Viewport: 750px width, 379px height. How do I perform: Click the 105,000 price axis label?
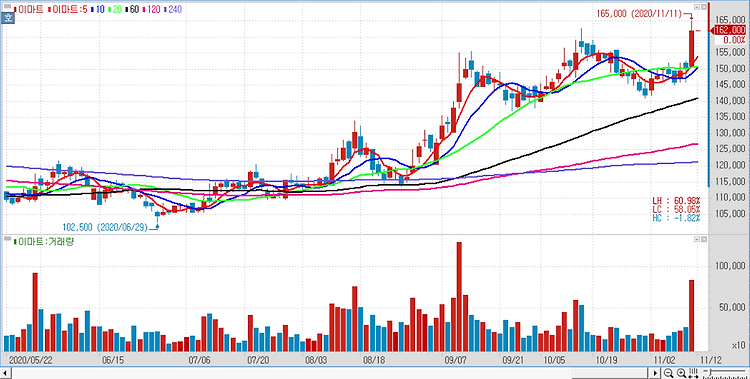tap(731, 213)
